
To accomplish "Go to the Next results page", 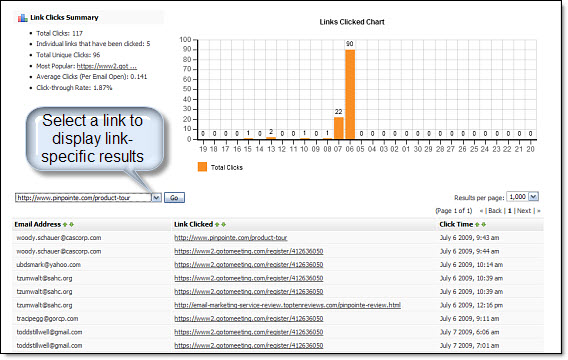I will 524,211.
